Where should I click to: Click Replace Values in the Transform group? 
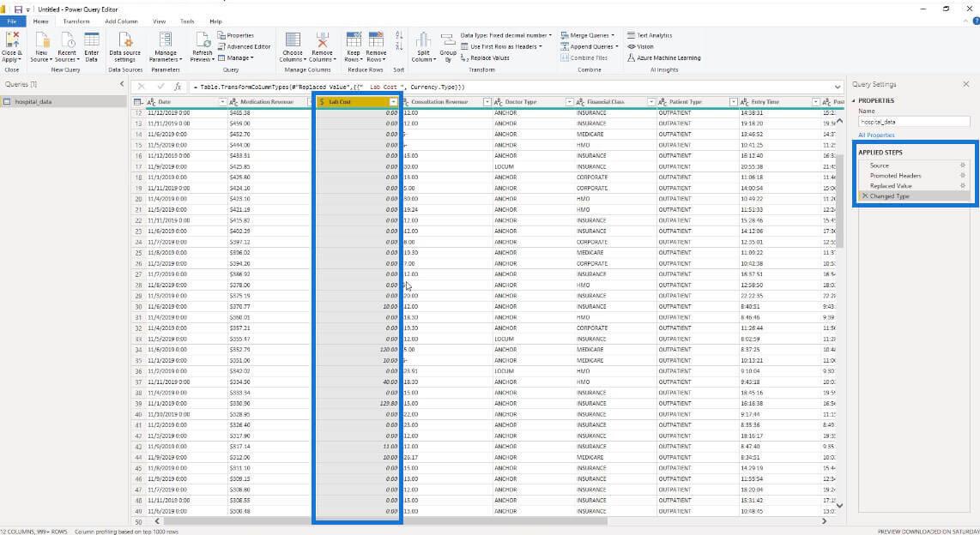[x=485, y=58]
